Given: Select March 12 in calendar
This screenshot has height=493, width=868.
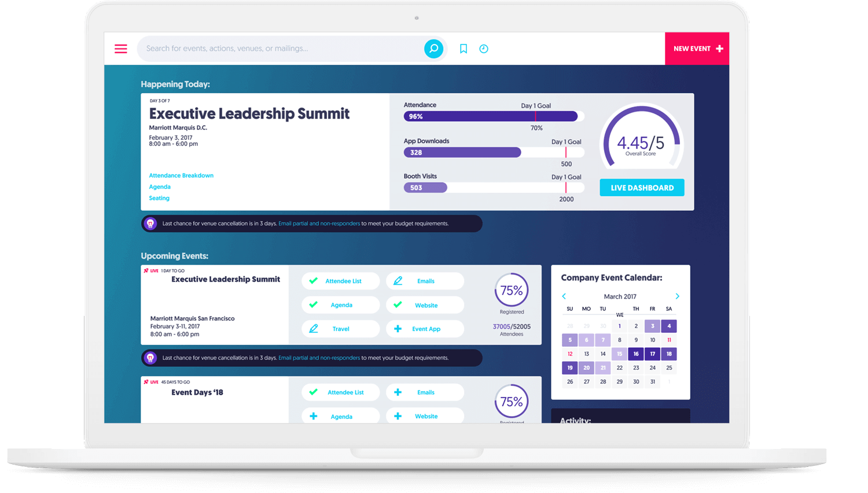Looking at the screenshot, I should 570,354.
